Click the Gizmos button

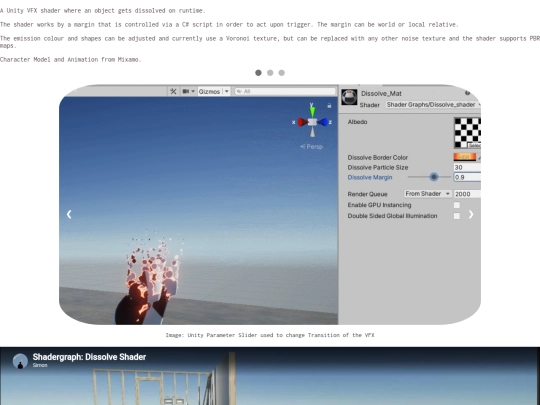pos(209,91)
